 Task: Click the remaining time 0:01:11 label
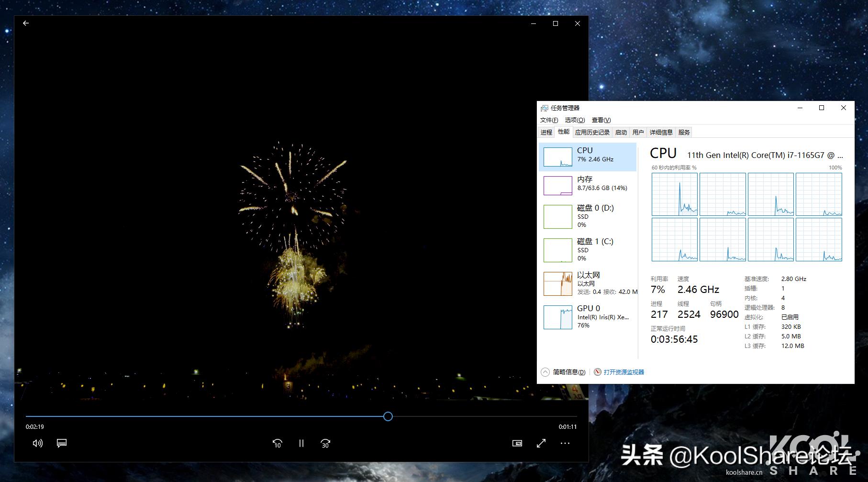coord(568,427)
